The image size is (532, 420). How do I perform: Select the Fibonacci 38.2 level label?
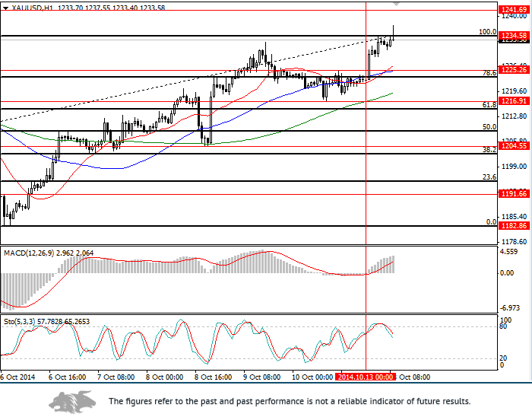point(489,150)
